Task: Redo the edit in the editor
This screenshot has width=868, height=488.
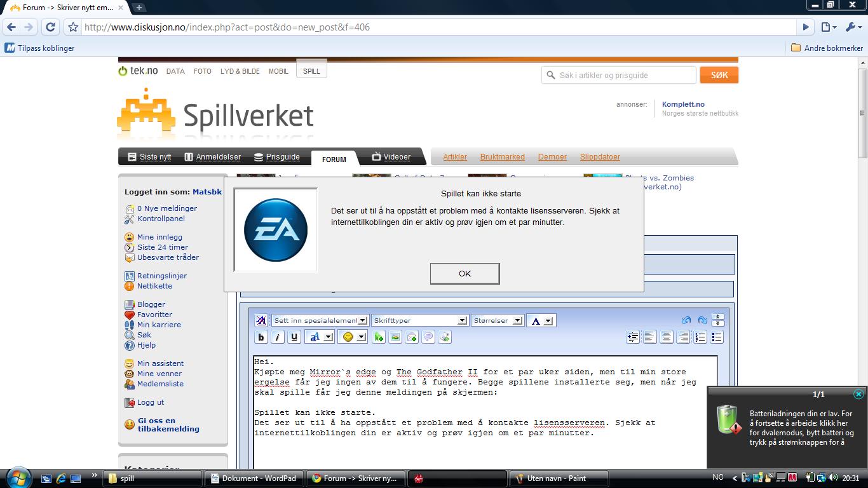Action: point(702,320)
